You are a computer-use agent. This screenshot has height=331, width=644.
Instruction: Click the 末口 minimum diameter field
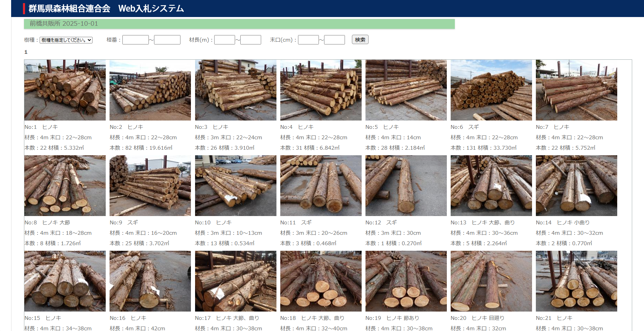pos(308,40)
